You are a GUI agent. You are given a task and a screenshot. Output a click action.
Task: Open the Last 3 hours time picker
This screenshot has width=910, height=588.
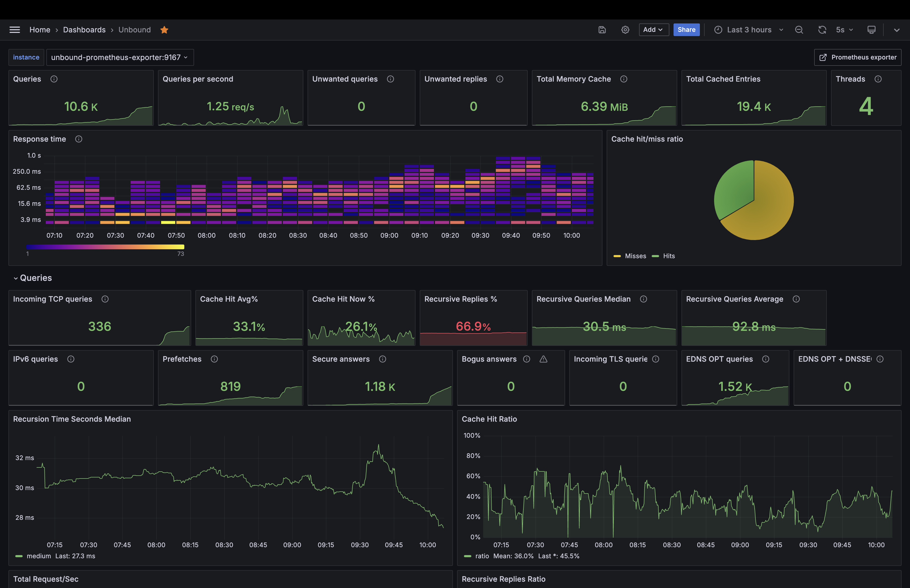[749, 30]
